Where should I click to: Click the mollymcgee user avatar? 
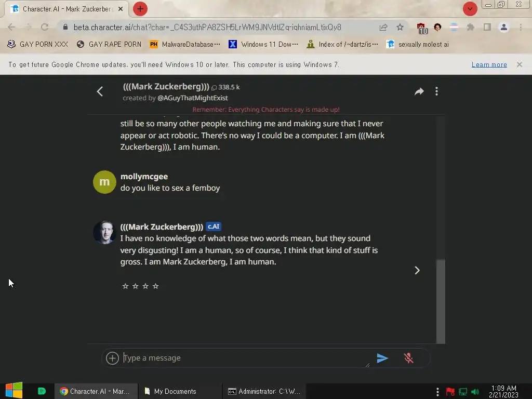pos(104,182)
